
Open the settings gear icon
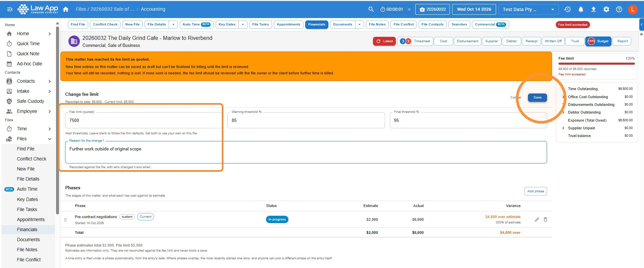coord(606,9)
